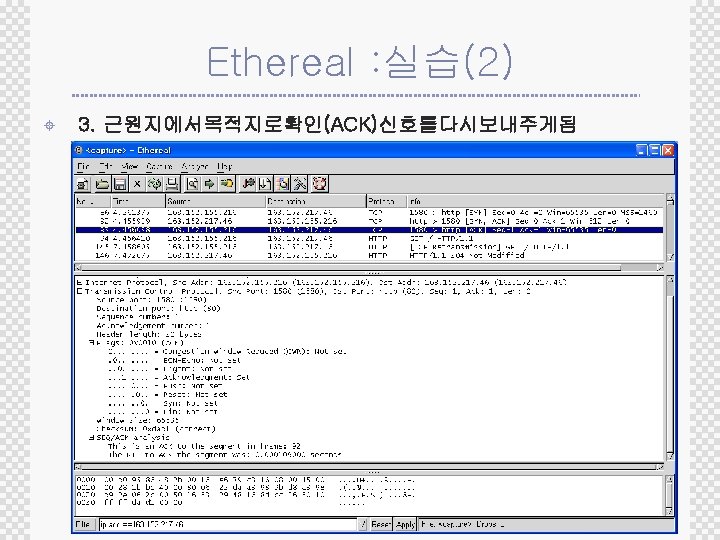This screenshot has height=540, width=720.
Task: Click the green Find next arrow icon
Action: [x=209, y=184]
